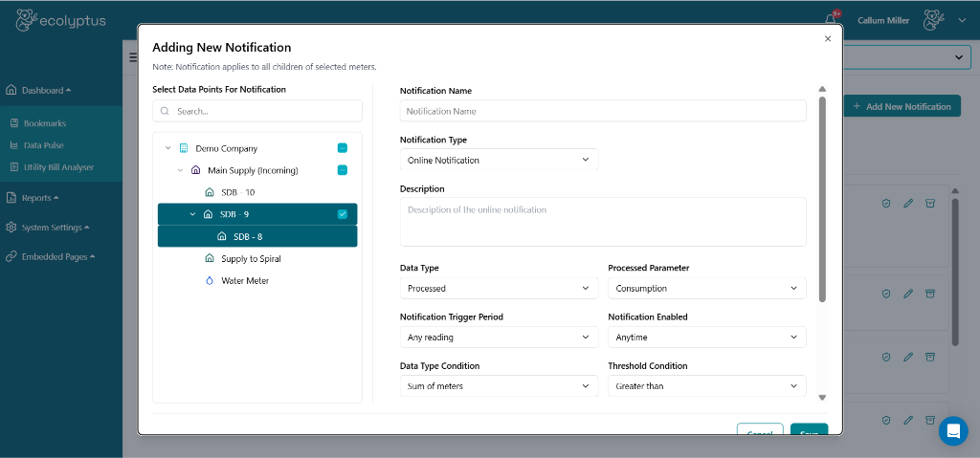The image size is (980, 458).
Task: Click the notification bell icon
Action: 830,20
